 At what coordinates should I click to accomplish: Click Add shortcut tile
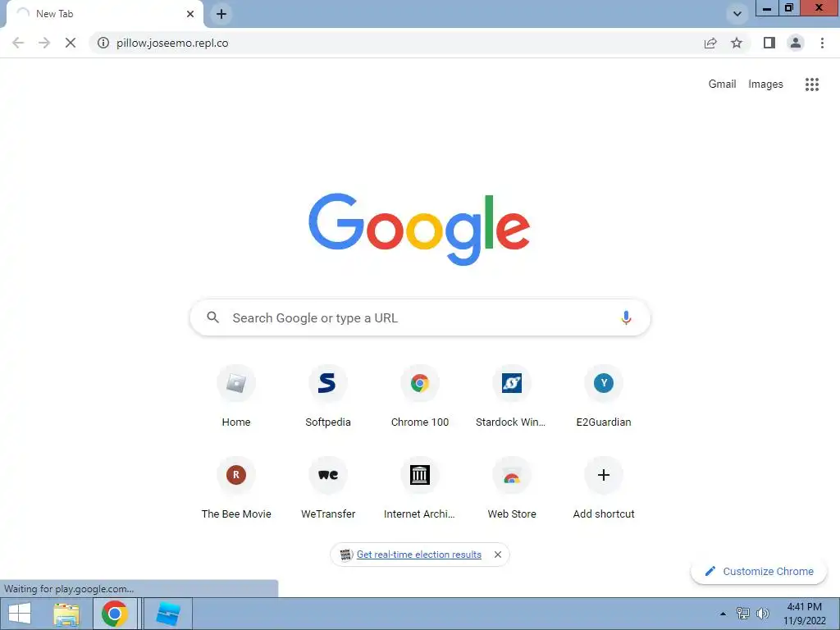pos(604,489)
